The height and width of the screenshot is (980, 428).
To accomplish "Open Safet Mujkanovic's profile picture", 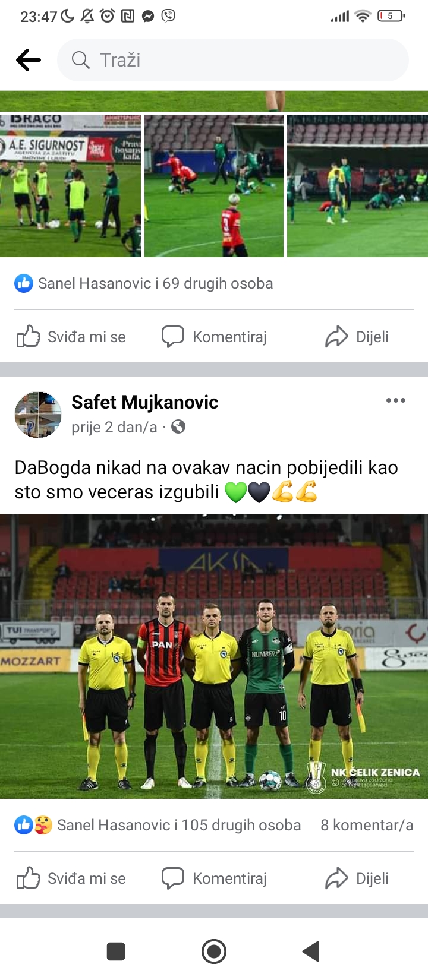I will tap(38, 415).
